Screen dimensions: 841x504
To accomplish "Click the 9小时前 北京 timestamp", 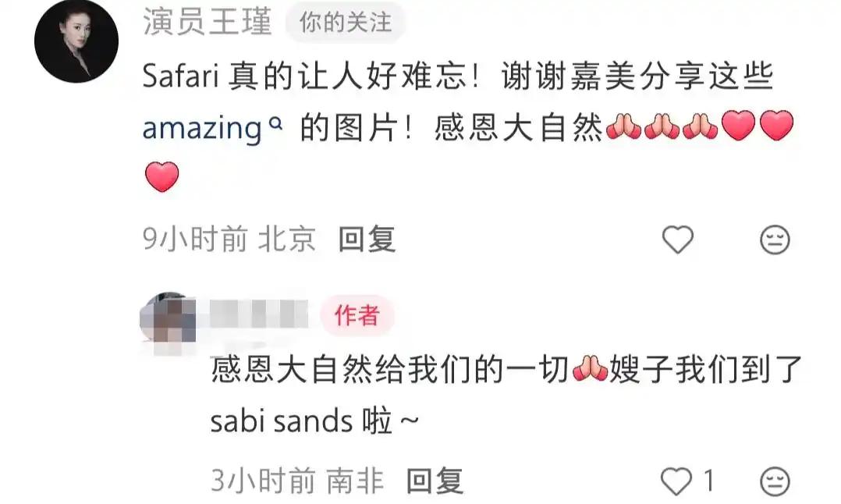I will [229, 240].
